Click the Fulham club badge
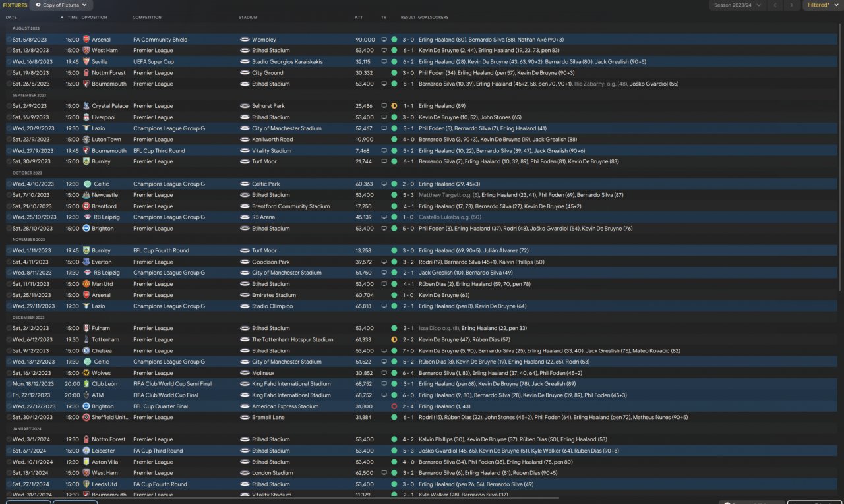Viewport: 844px width, 504px height. (86, 328)
